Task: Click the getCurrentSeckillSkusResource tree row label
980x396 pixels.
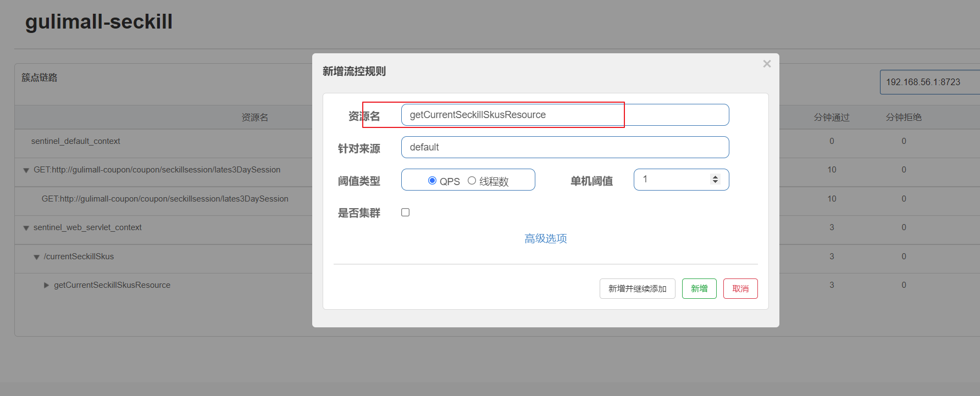Action: coord(112,285)
